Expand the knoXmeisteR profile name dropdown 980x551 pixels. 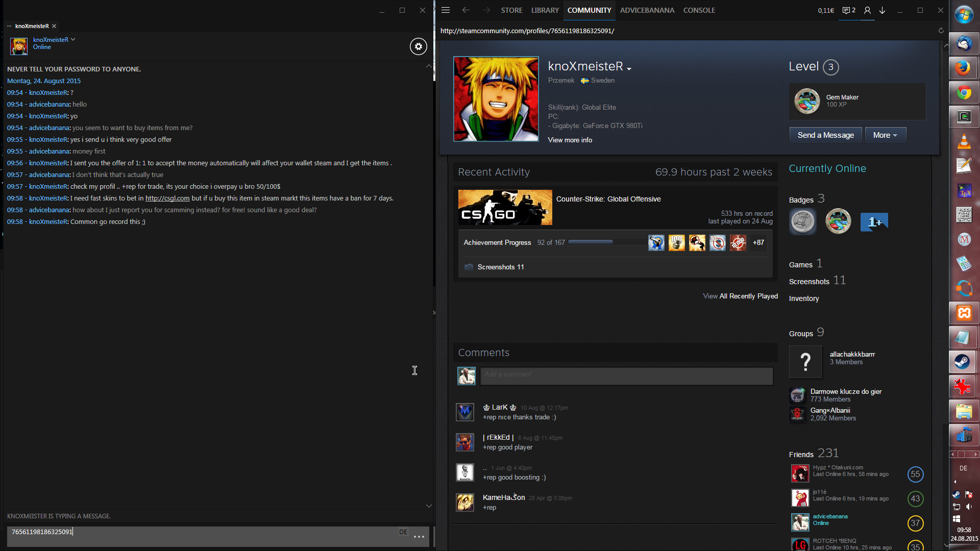629,69
